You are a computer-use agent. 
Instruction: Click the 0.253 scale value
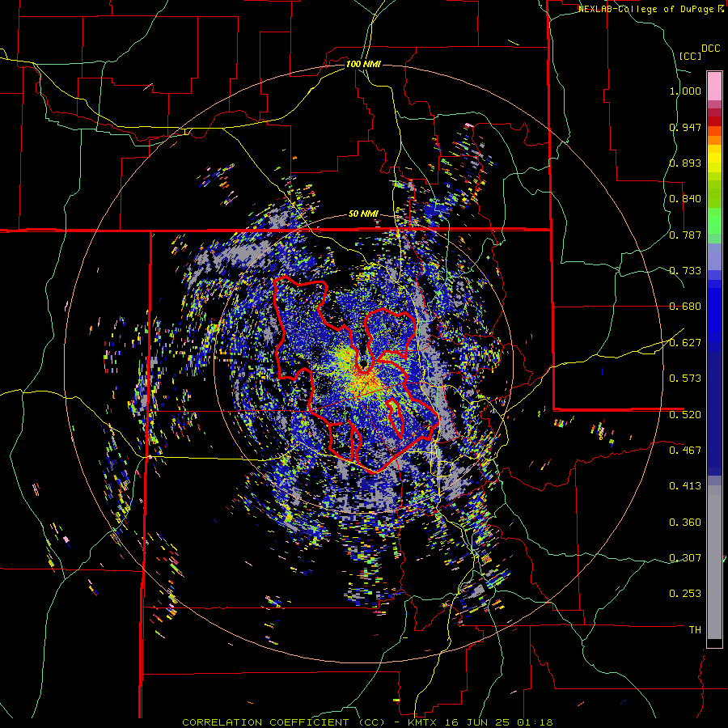click(x=685, y=594)
